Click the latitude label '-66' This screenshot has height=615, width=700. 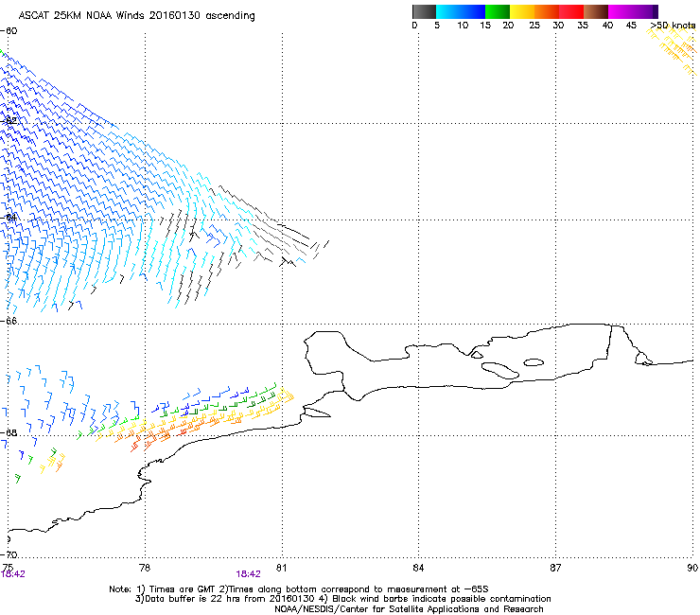(9, 321)
